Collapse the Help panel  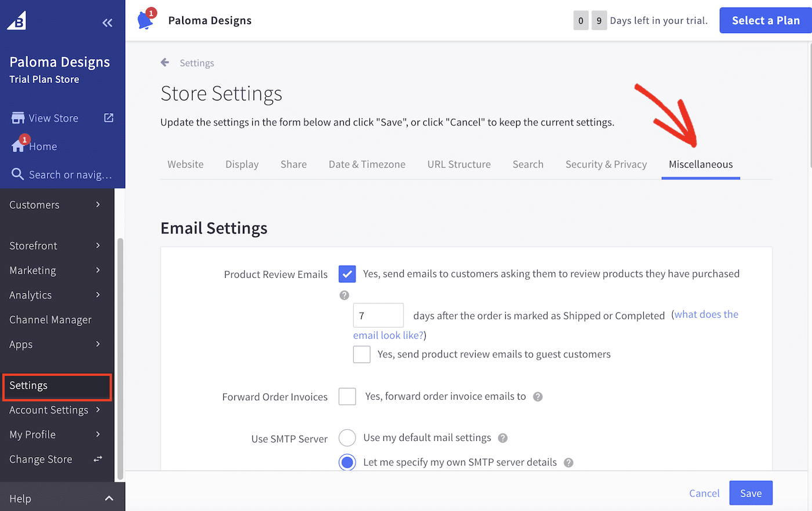tap(108, 498)
